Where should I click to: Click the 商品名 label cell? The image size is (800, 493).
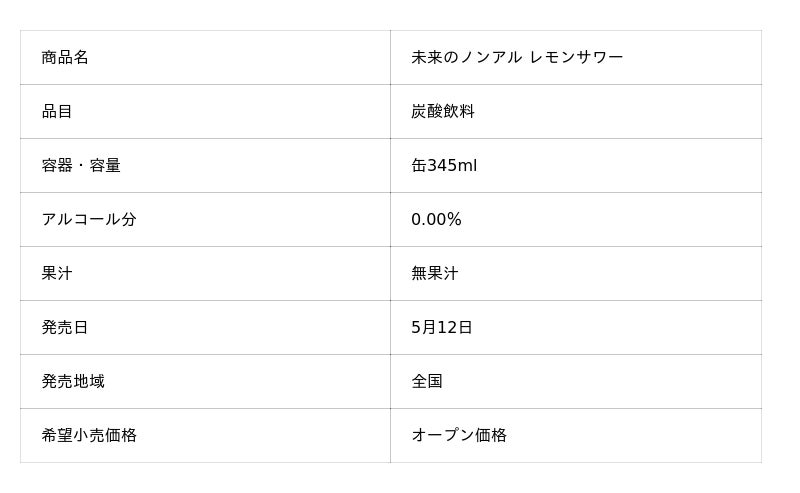click(65, 58)
